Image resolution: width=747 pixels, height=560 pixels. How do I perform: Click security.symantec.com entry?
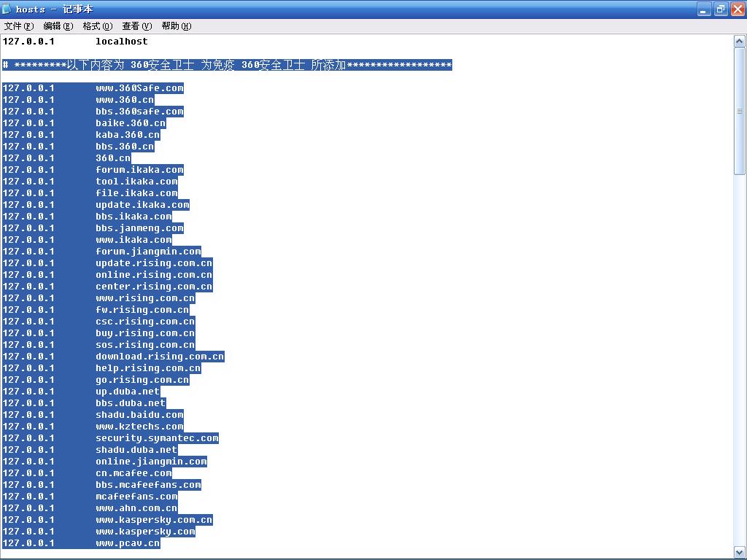158,438
